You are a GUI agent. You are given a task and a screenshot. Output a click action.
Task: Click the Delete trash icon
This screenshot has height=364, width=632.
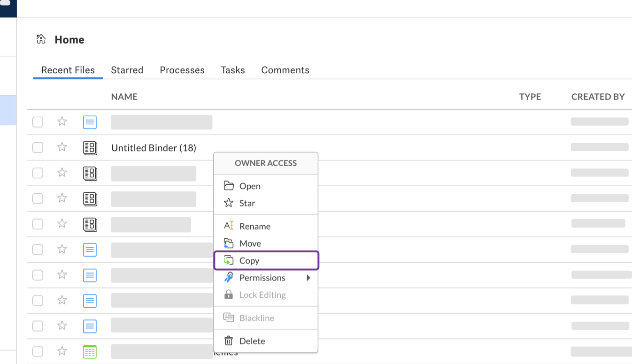pos(229,341)
